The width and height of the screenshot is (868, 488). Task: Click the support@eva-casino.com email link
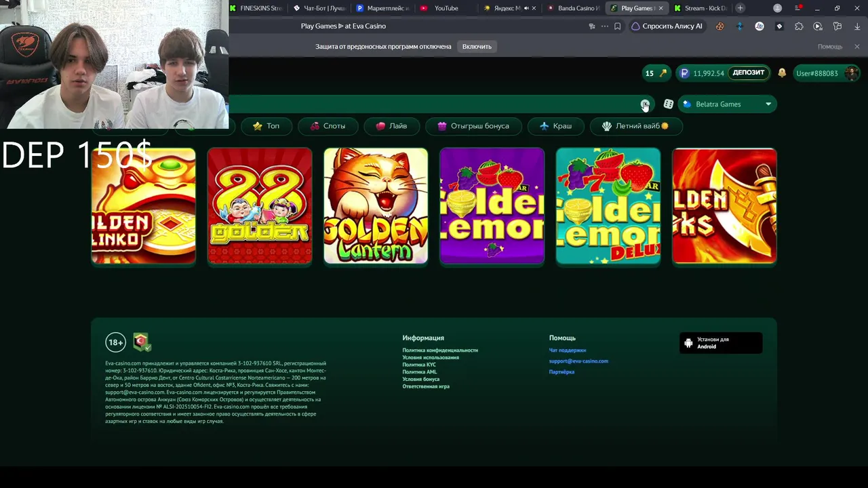(578, 361)
